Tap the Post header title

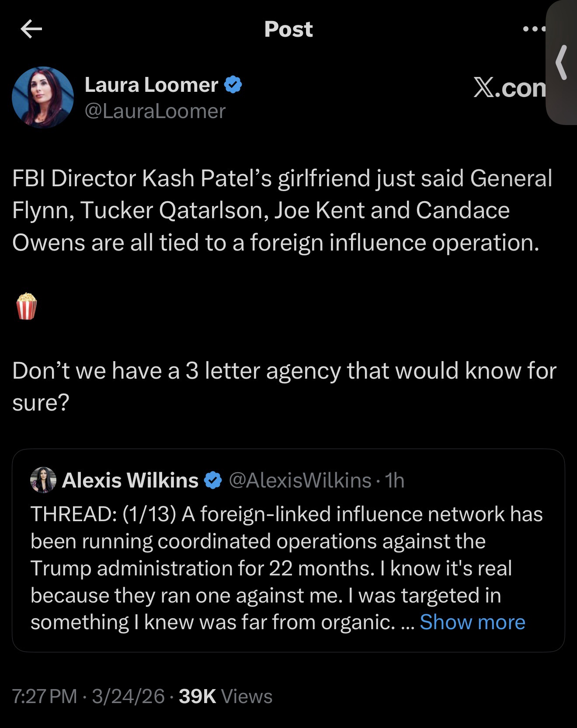point(288,29)
